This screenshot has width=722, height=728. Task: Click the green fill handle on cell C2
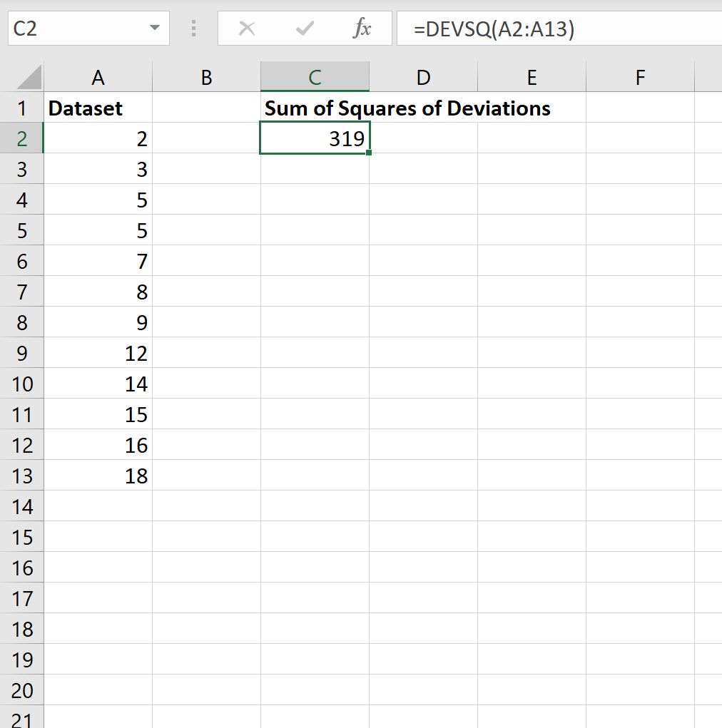click(x=370, y=151)
